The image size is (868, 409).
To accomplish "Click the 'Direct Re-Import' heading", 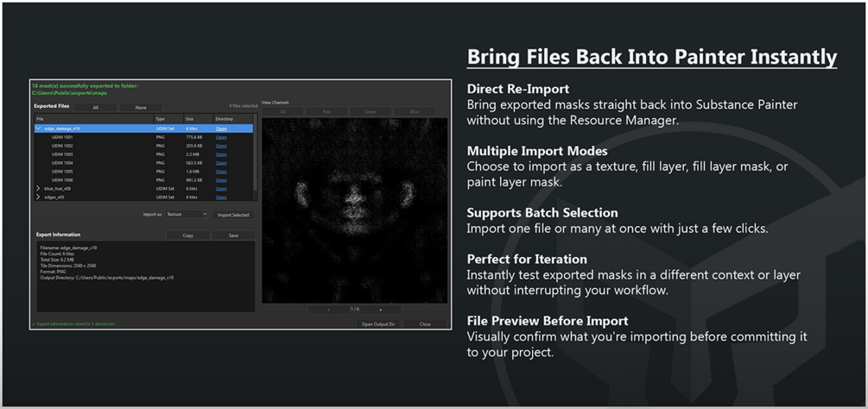I will pos(518,89).
